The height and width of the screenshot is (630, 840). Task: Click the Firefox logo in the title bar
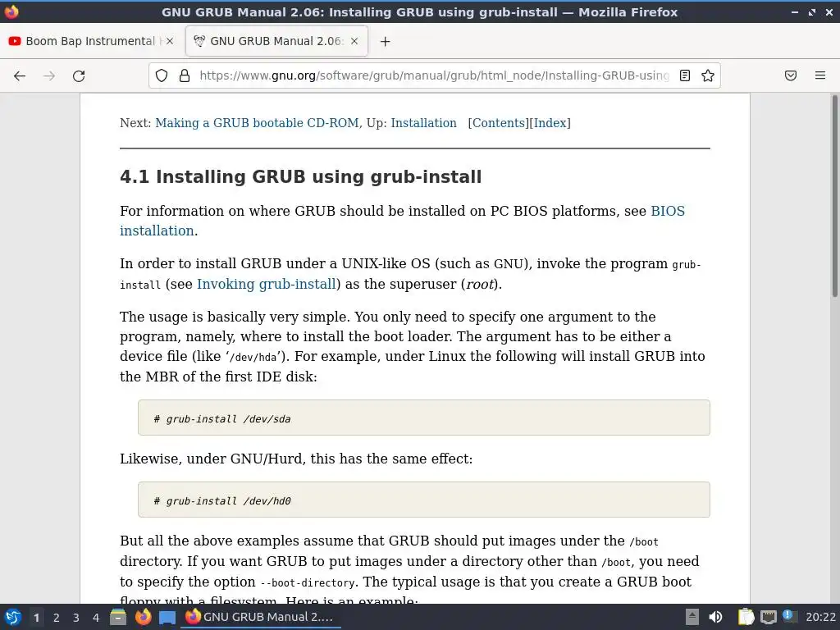click(11, 11)
